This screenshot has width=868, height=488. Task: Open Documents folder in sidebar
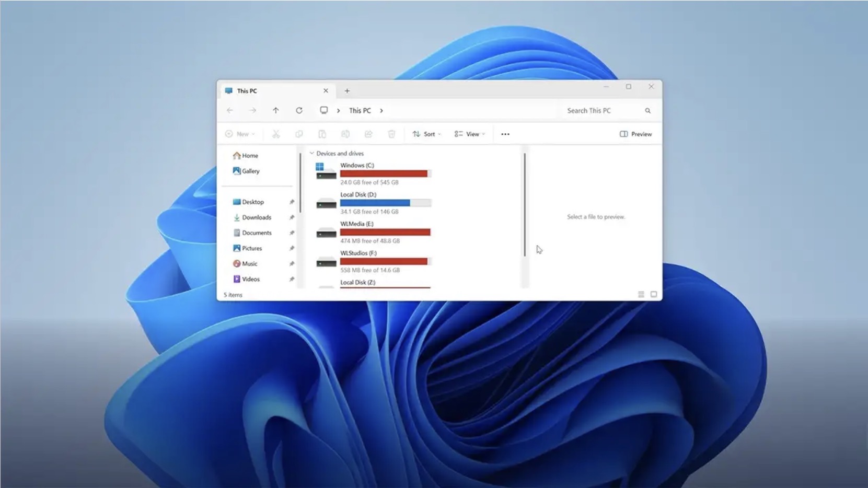click(252, 233)
